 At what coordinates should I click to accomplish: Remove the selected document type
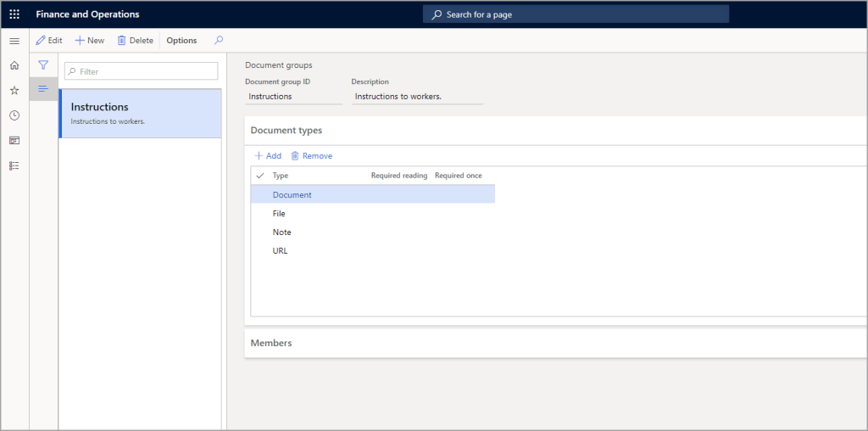311,156
